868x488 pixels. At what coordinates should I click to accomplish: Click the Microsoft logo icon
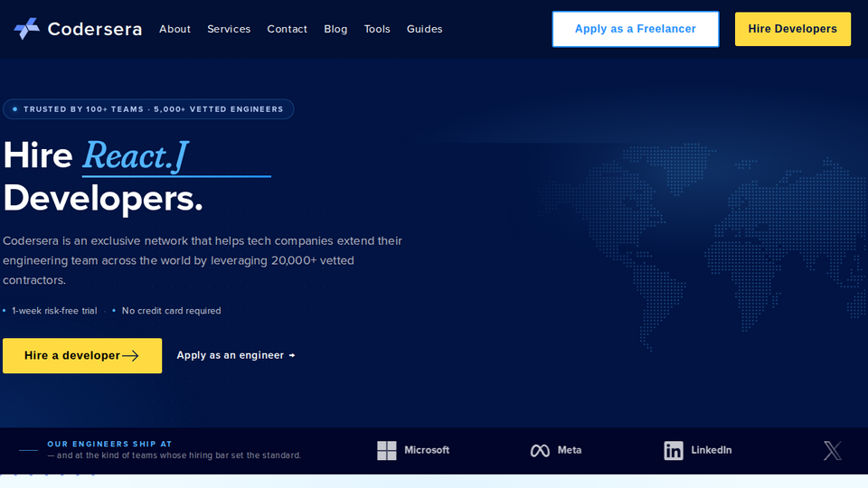pos(386,450)
